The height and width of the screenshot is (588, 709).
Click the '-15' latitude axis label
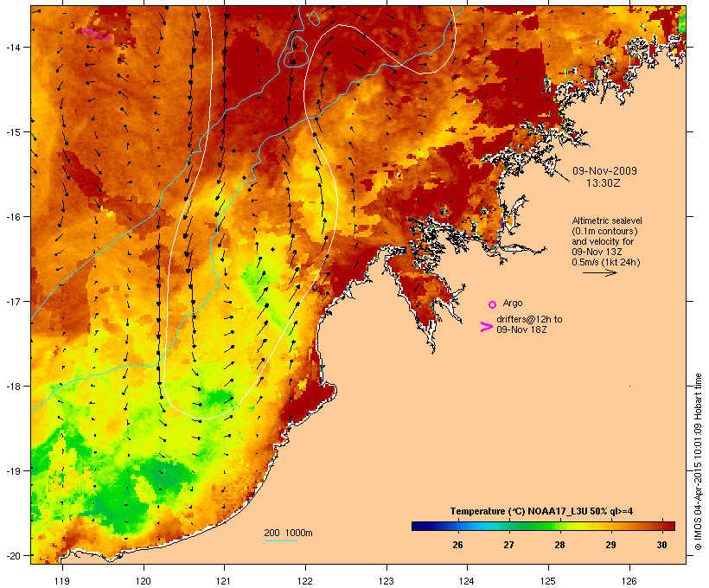click(x=12, y=132)
